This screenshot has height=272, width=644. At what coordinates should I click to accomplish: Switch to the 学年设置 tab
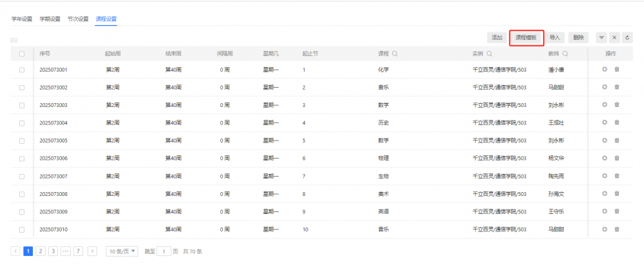pyautogui.click(x=22, y=19)
